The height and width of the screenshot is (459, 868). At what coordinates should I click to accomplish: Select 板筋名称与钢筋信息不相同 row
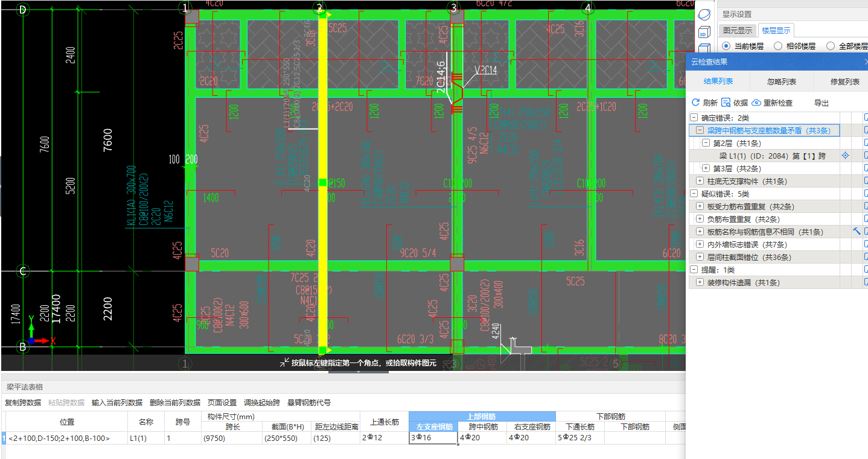[x=764, y=232]
